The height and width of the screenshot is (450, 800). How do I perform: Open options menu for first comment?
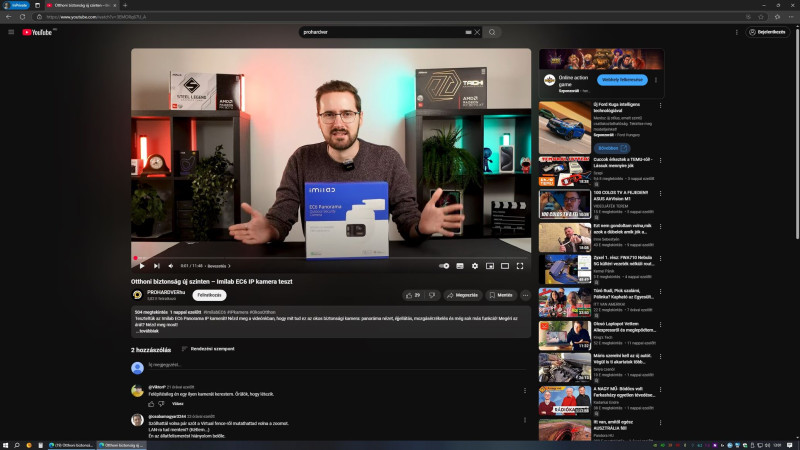point(524,391)
